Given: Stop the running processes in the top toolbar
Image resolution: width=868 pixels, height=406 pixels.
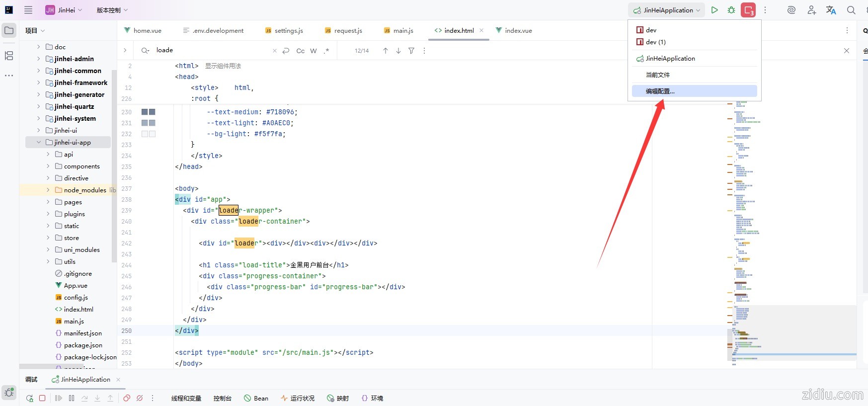Looking at the screenshot, I should [748, 10].
